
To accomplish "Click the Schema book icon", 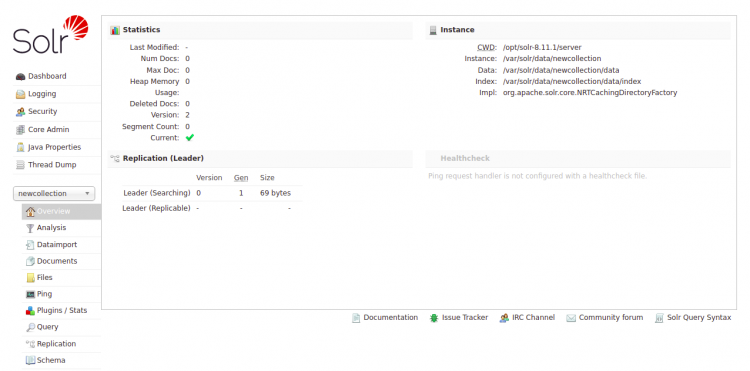I will (x=30, y=360).
